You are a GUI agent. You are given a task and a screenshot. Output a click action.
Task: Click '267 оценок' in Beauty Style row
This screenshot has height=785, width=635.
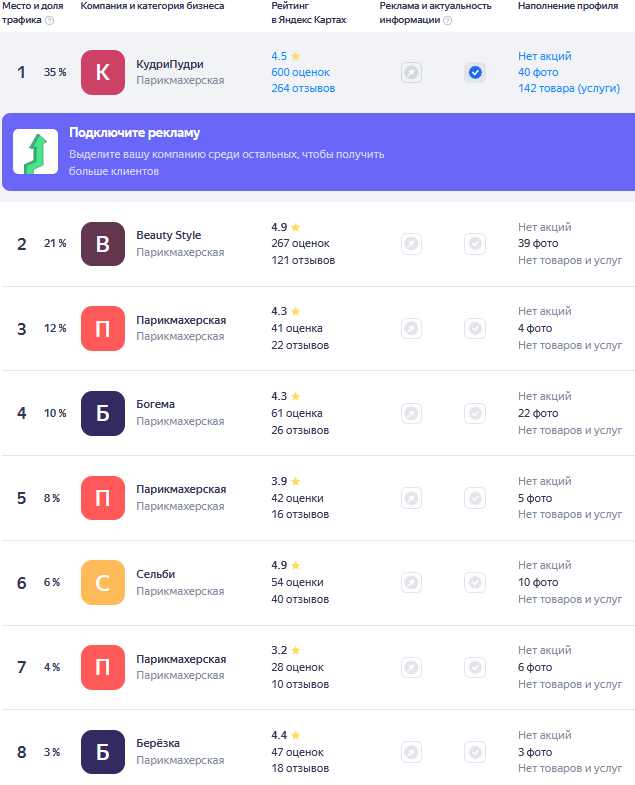click(300, 243)
